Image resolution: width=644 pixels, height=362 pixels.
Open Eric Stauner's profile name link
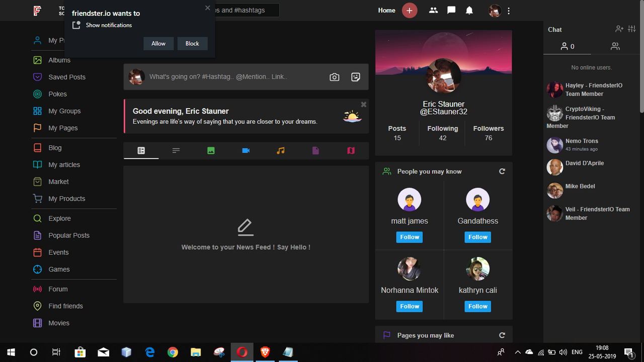[444, 104]
